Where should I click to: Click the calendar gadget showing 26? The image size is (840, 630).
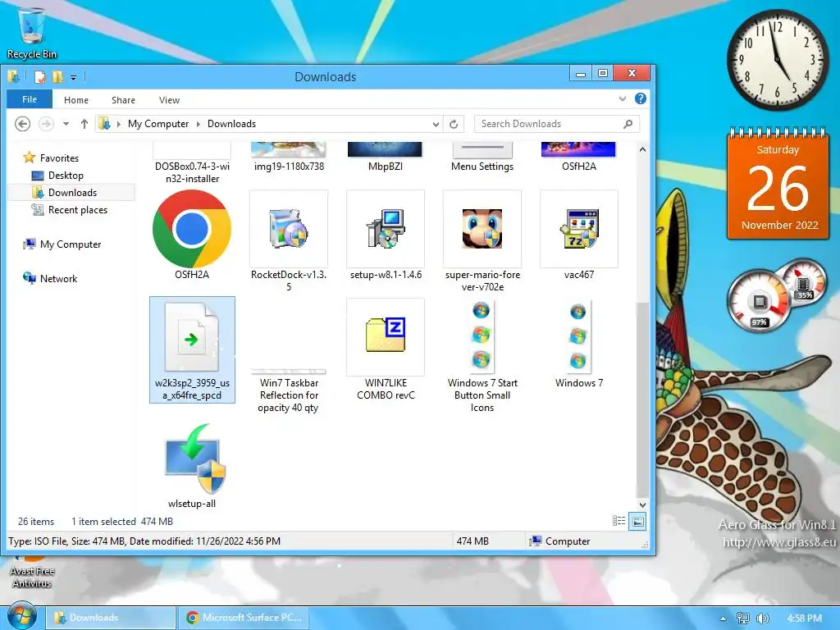tap(778, 183)
